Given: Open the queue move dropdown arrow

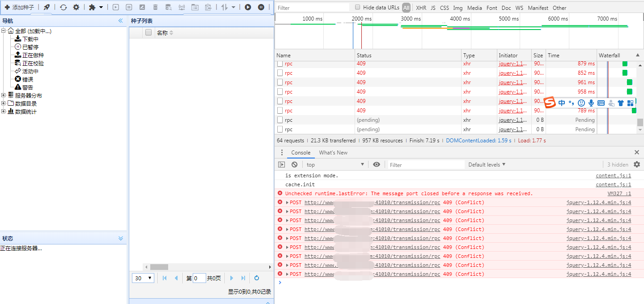Looking at the screenshot, I should tap(233, 7).
